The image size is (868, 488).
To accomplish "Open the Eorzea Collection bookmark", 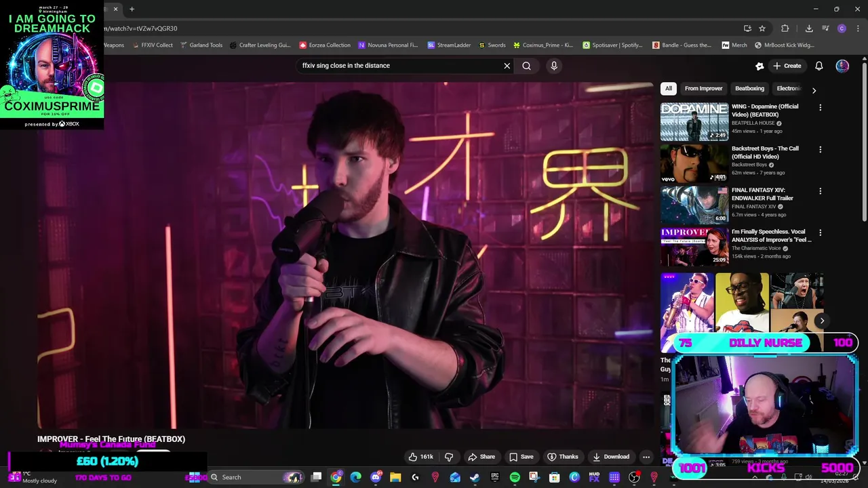I will pyautogui.click(x=325, y=45).
